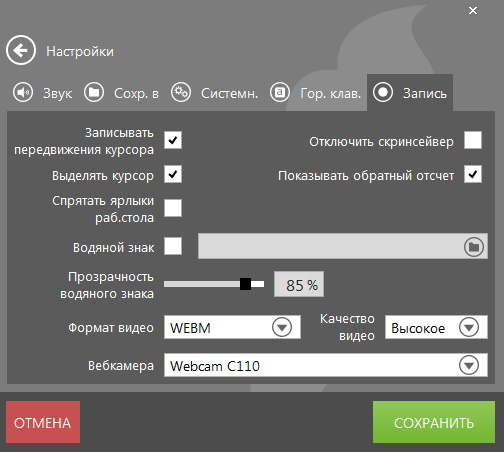Click the folder icon of Сохр. в tab
This screenshot has width=504, height=452.
coord(94,92)
